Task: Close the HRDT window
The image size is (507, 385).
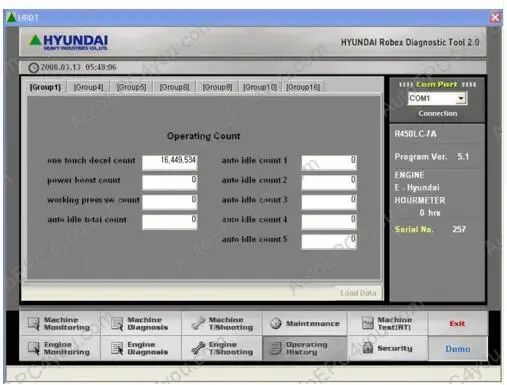Action: [x=495, y=17]
